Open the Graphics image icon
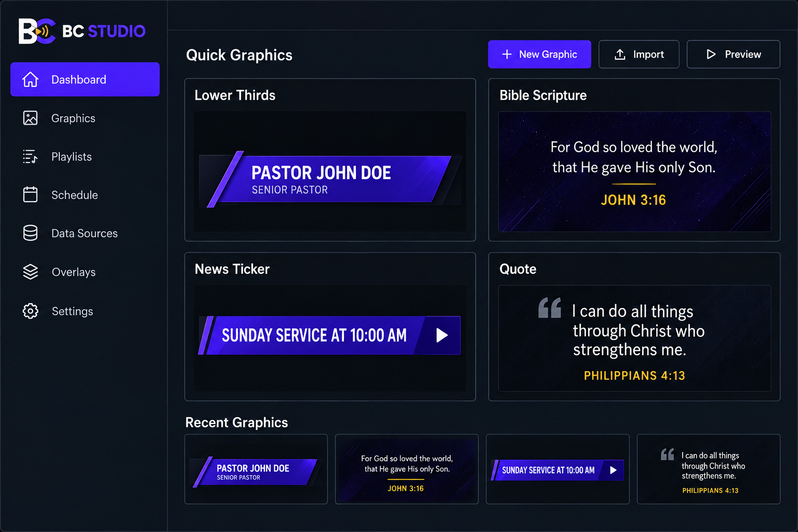 pyautogui.click(x=30, y=118)
